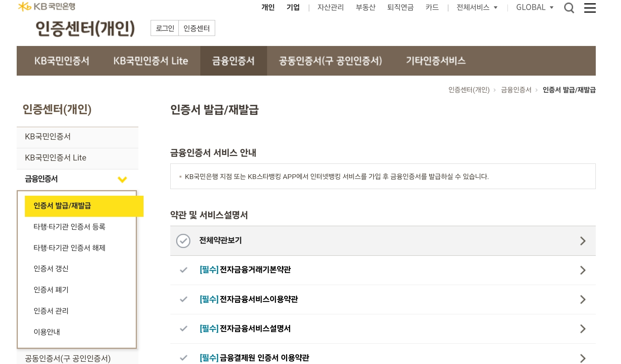Open the KB국민인증서 navigation tab
This screenshot has width=621, height=364.
click(62, 61)
